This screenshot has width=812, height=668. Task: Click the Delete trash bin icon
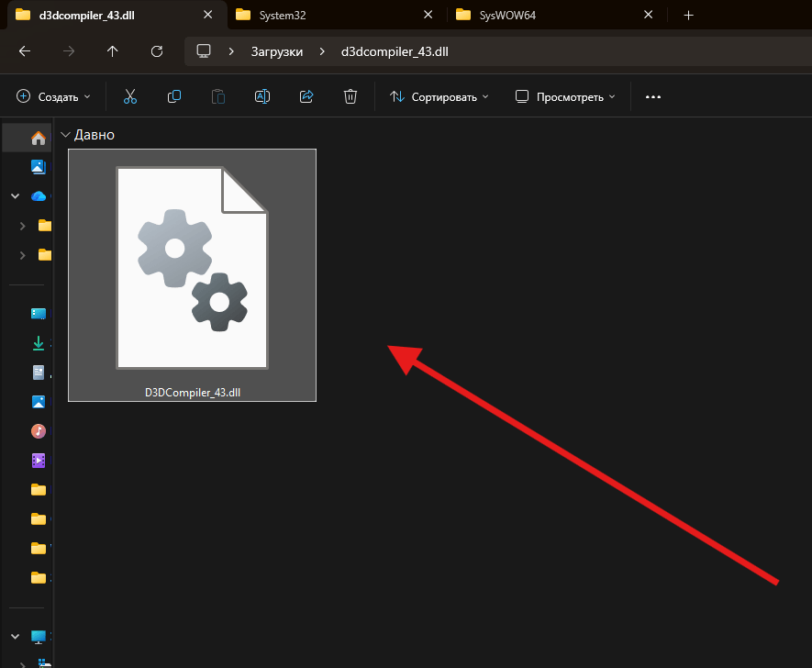(350, 96)
